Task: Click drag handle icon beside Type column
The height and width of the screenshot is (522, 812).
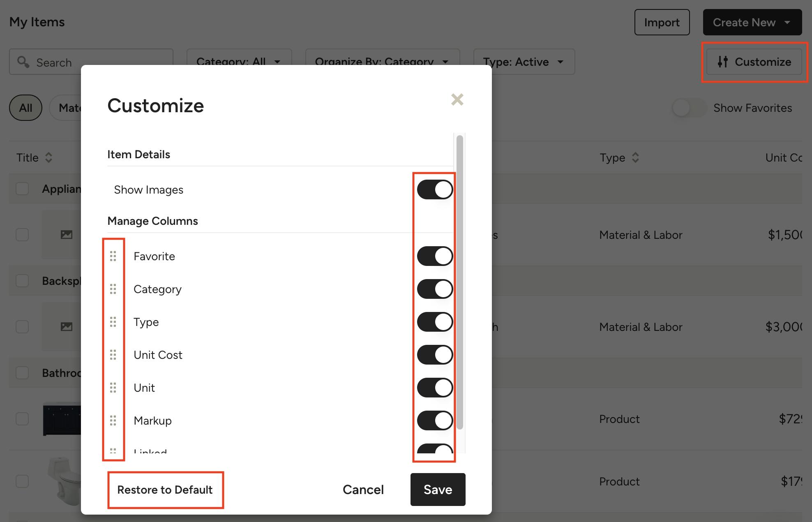Action: point(113,322)
